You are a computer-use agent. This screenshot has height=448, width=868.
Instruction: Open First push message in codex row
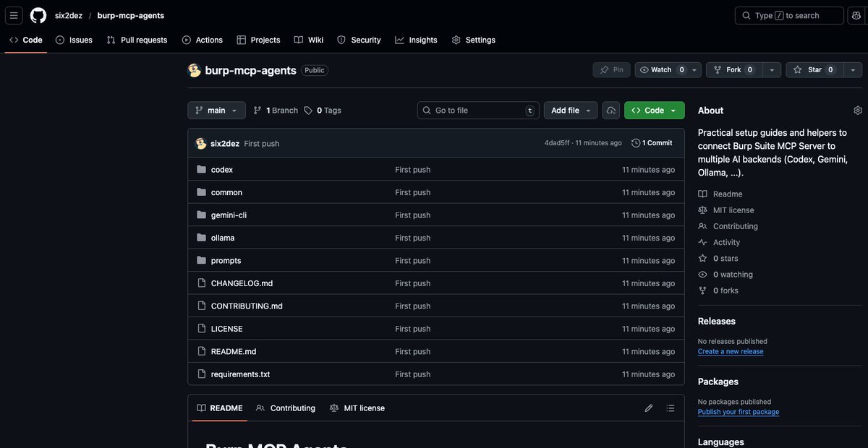coord(413,169)
